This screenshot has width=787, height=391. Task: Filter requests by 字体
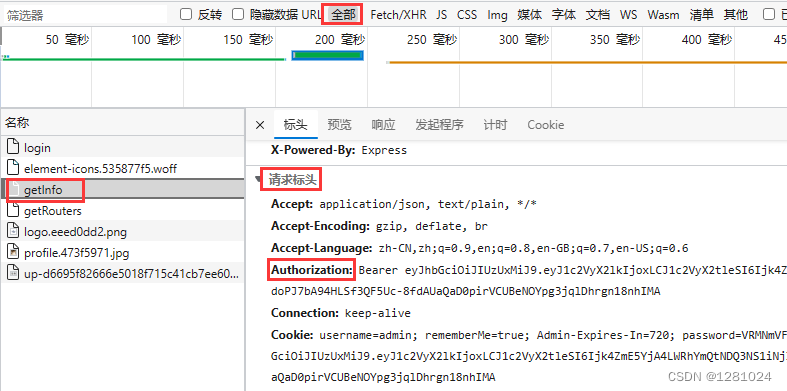[564, 15]
